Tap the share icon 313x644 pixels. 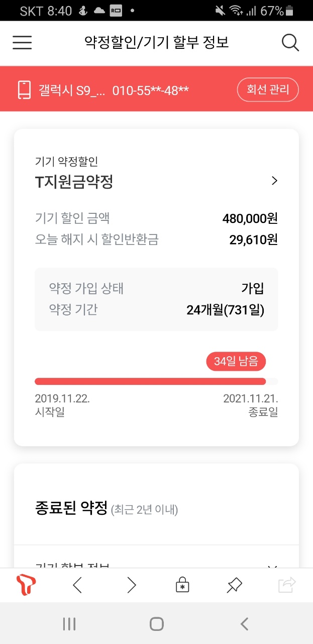click(287, 585)
